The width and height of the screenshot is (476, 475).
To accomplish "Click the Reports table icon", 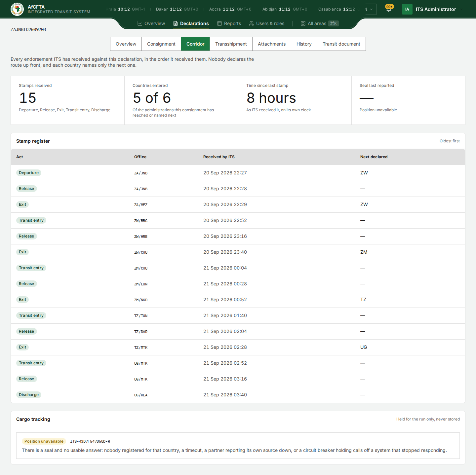I will pyautogui.click(x=219, y=23).
